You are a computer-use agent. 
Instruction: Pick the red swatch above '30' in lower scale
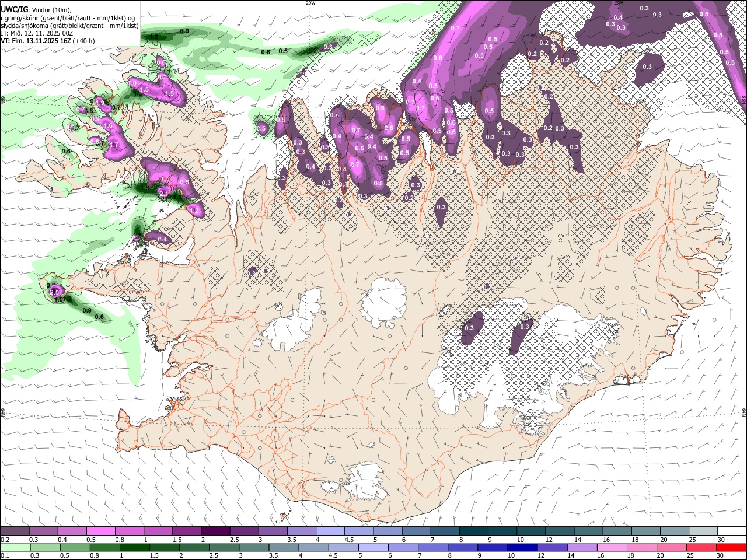point(731,547)
